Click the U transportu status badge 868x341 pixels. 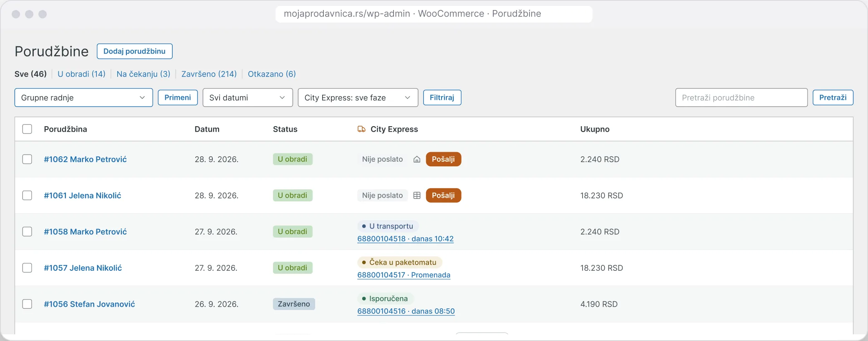[x=388, y=226]
